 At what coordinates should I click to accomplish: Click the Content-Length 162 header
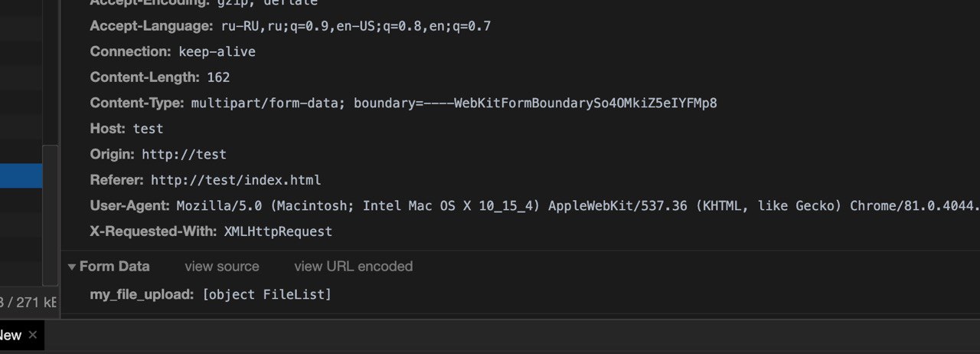coord(159,77)
